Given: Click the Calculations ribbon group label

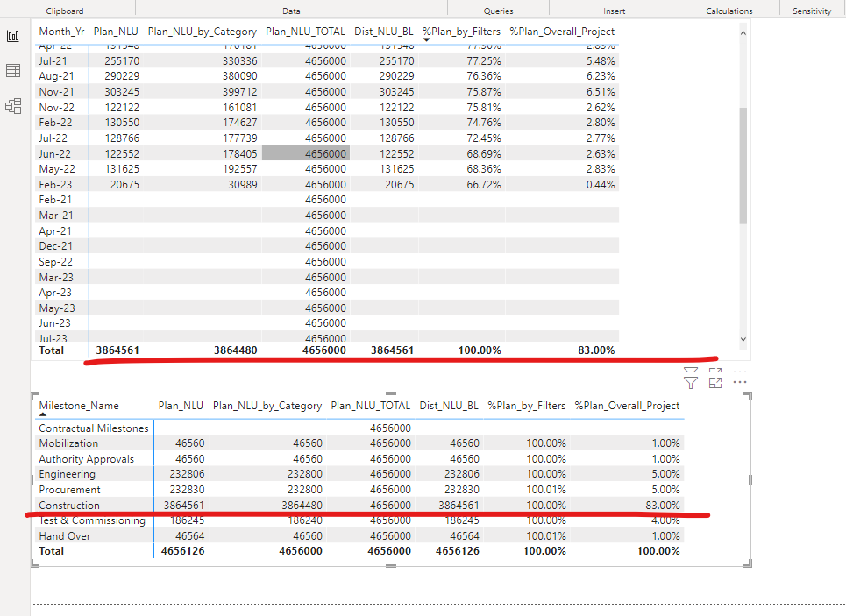Looking at the screenshot, I should (x=729, y=11).
